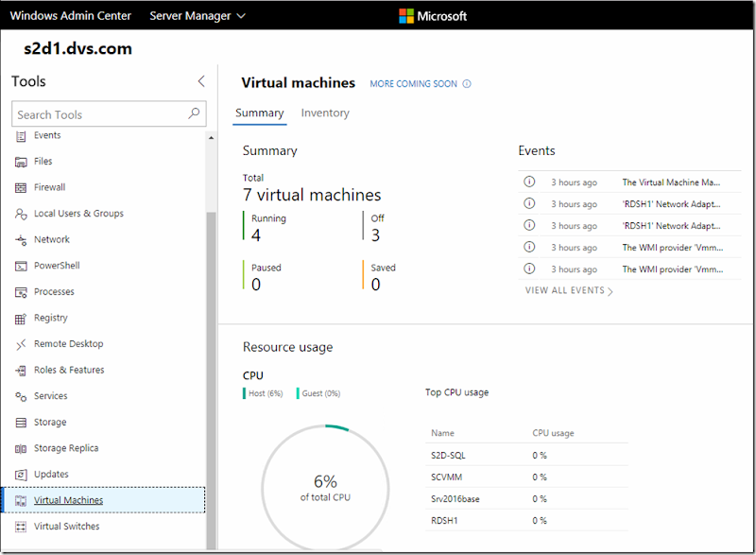Click the Remote Desktop icon

click(x=21, y=344)
